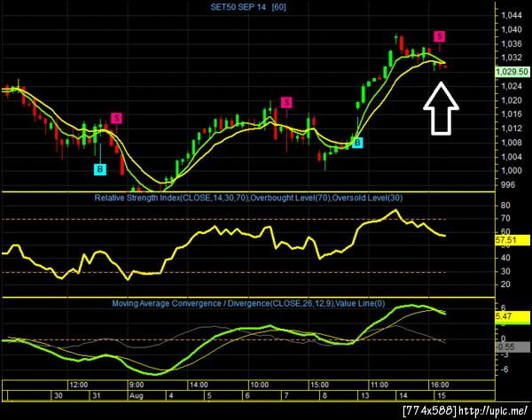Image resolution: width=532 pixels, height=420 pixels.
Task: Click the date label 13
Action: pos(365,395)
